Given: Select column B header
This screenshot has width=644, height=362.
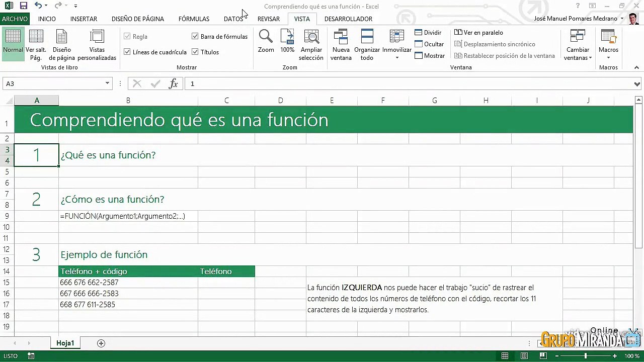Looking at the screenshot, I should [x=128, y=101].
